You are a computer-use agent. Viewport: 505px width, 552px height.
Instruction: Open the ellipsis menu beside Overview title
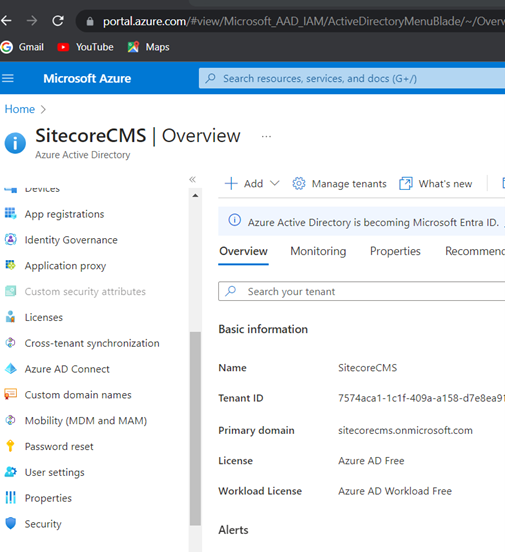pyautogui.click(x=266, y=136)
